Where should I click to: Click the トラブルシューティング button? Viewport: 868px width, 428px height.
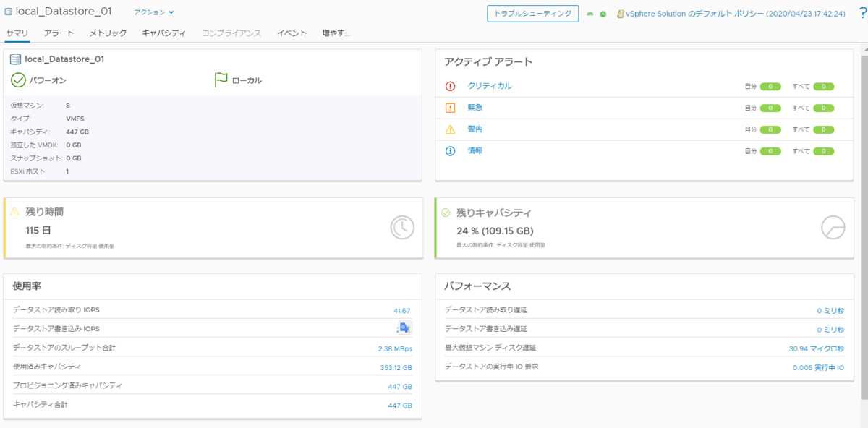coord(533,14)
